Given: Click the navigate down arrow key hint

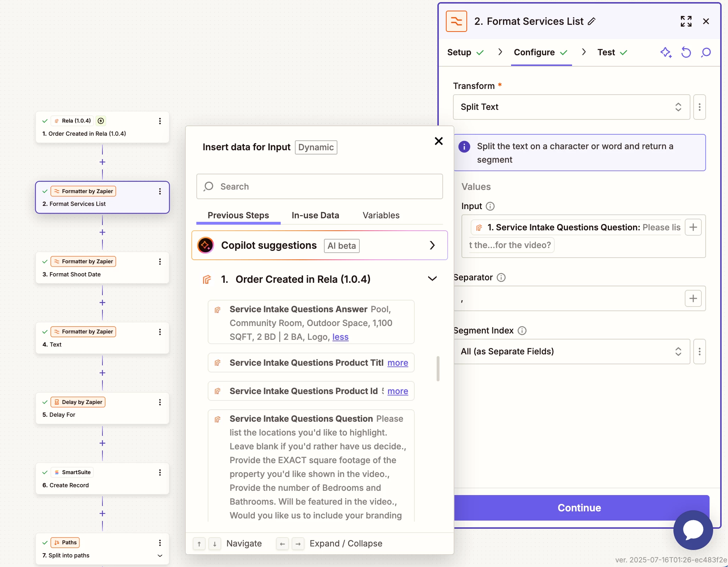Looking at the screenshot, I should (x=214, y=544).
